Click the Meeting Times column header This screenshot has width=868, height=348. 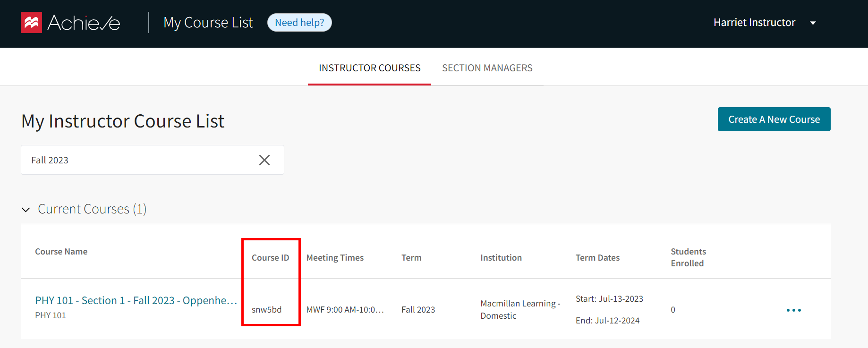[x=335, y=258]
